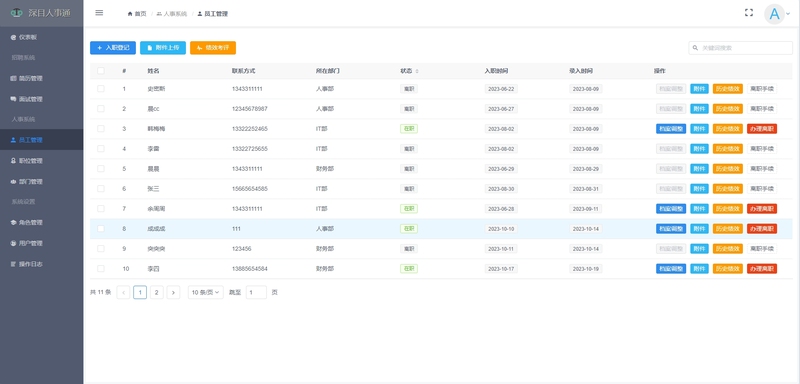Click entry date 2023-10-17
This screenshot has height=384, width=800.
click(x=501, y=268)
